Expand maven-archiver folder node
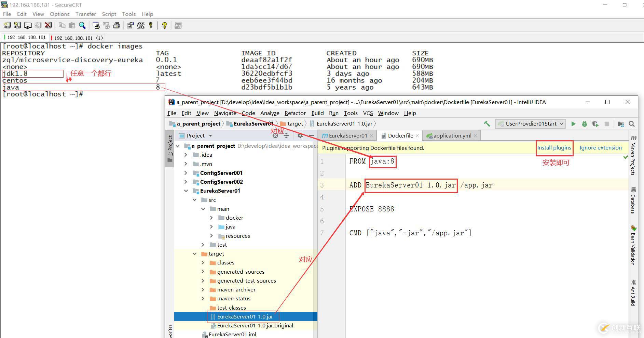 [203, 289]
